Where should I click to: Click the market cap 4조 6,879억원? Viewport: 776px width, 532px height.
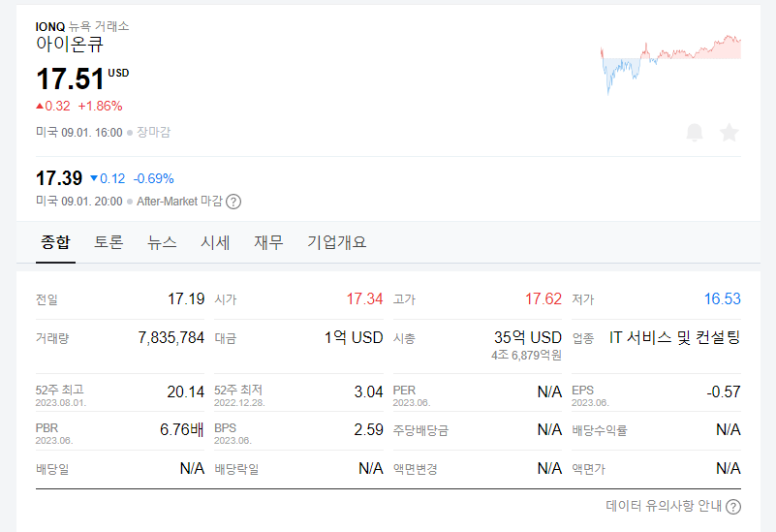(527, 356)
